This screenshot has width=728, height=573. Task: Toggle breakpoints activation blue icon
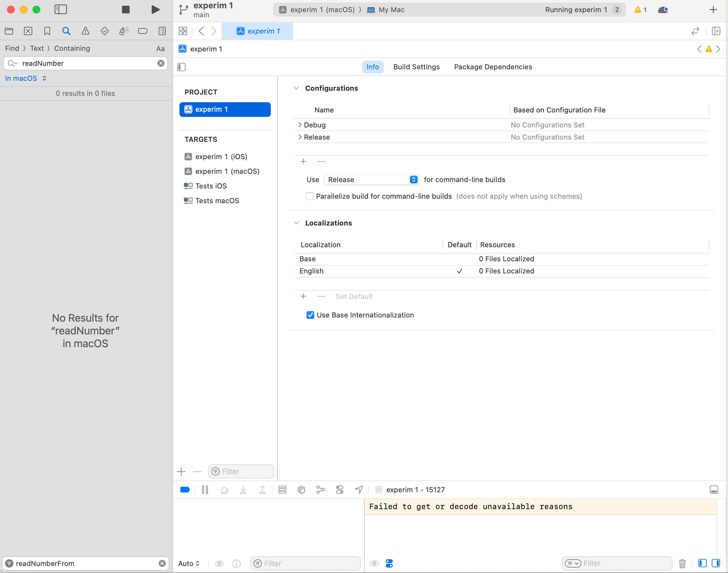pyautogui.click(x=185, y=490)
